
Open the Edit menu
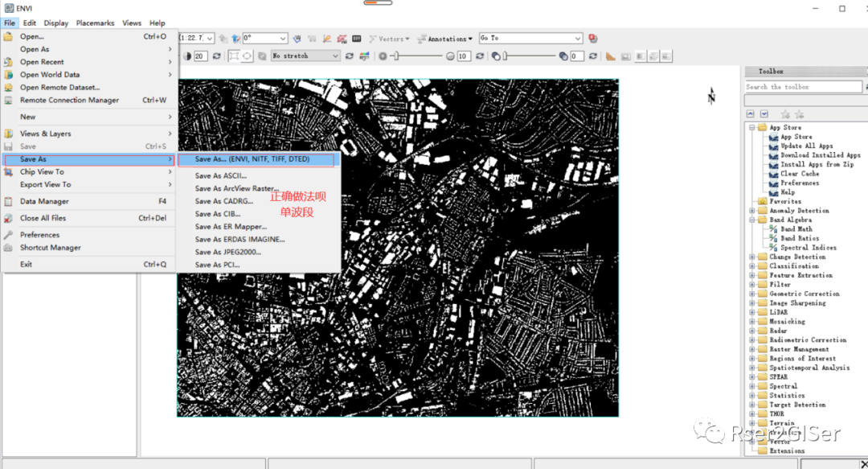tap(30, 23)
